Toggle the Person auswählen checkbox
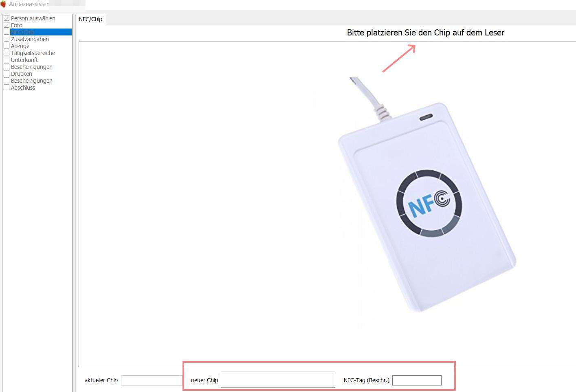The image size is (576, 392). tap(7, 18)
